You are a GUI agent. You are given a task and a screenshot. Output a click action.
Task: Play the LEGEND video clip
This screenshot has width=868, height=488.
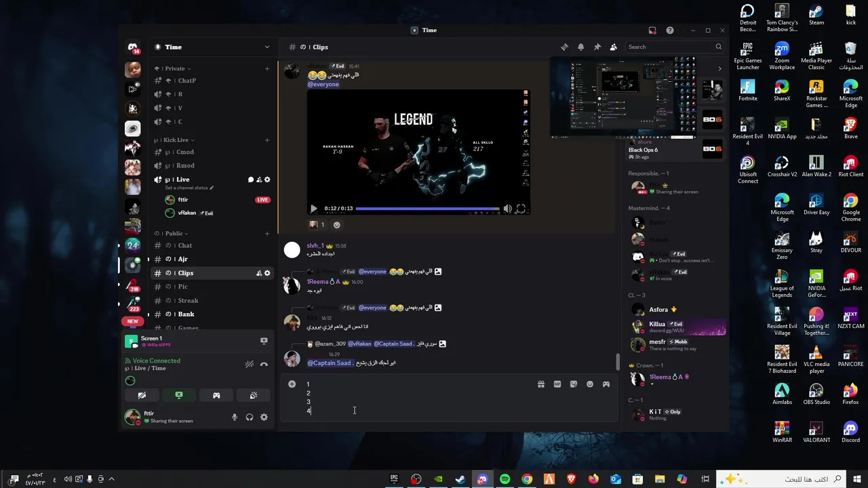coord(313,209)
